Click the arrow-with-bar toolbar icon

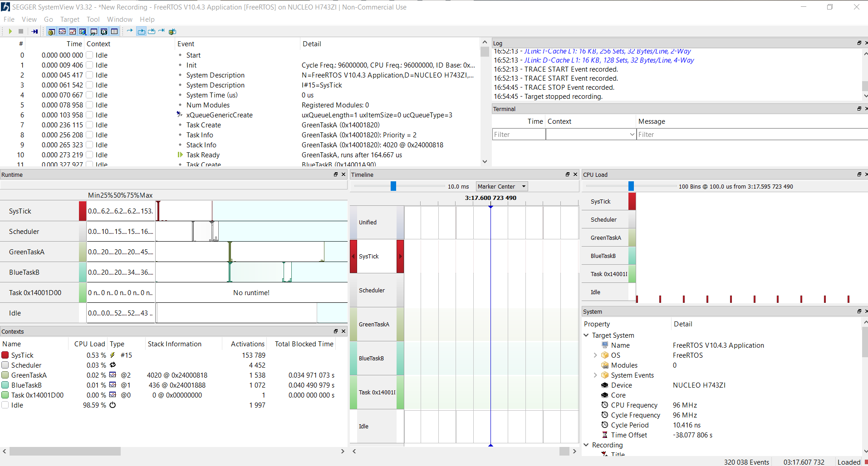[x=162, y=31]
